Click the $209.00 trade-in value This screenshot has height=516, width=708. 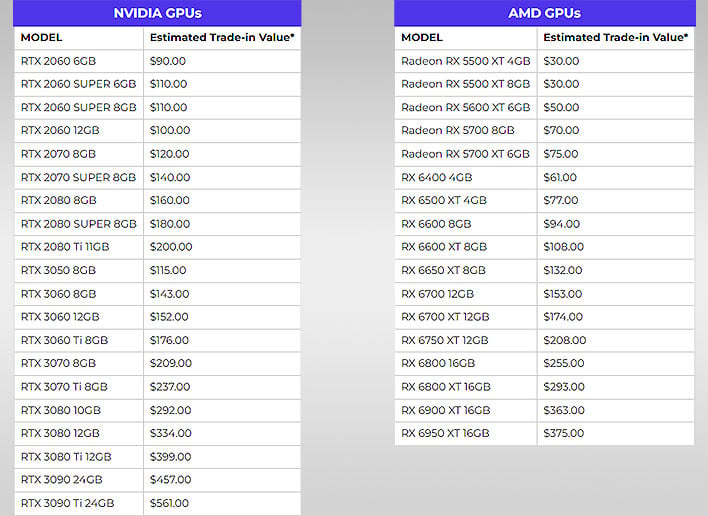tap(171, 363)
